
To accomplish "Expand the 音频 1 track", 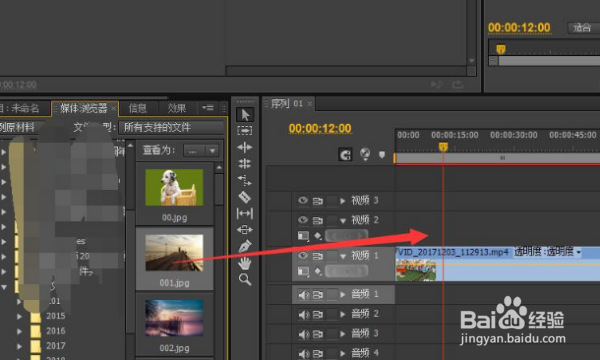I will [x=343, y=295].
